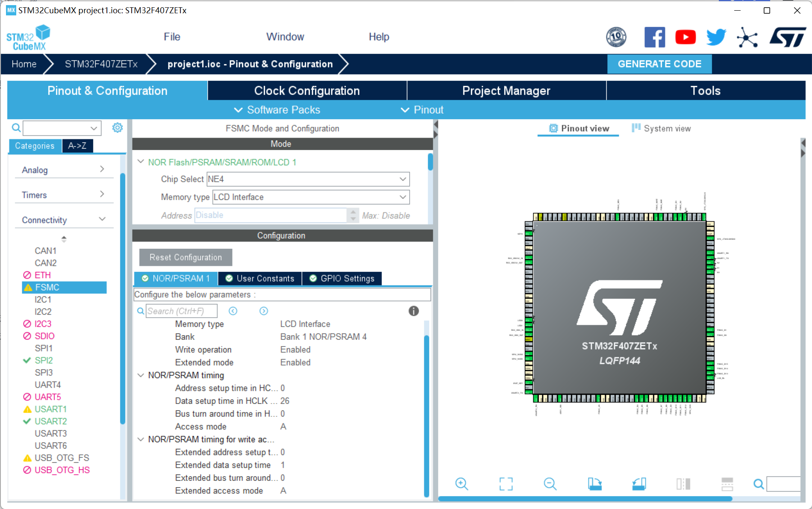The height and width of the screenshot is (509, 812).
Task: Open the Software Packs dropdown
Action: [x=277, y=110]
